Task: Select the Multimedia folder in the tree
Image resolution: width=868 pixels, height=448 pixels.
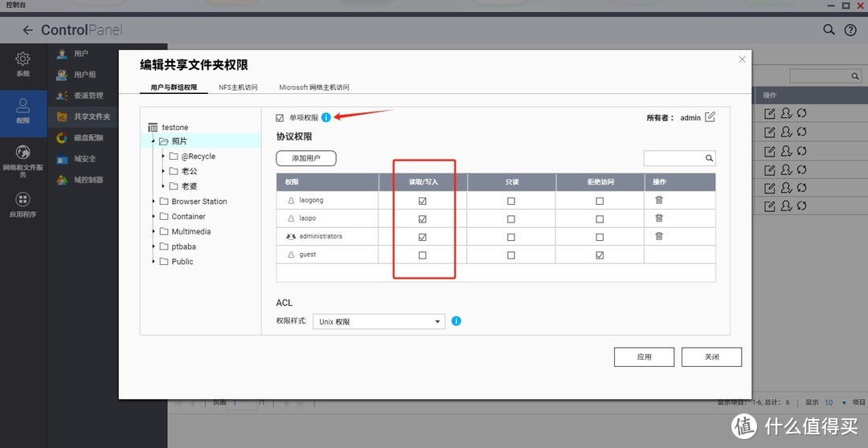Action: click(x=191, y=231)
